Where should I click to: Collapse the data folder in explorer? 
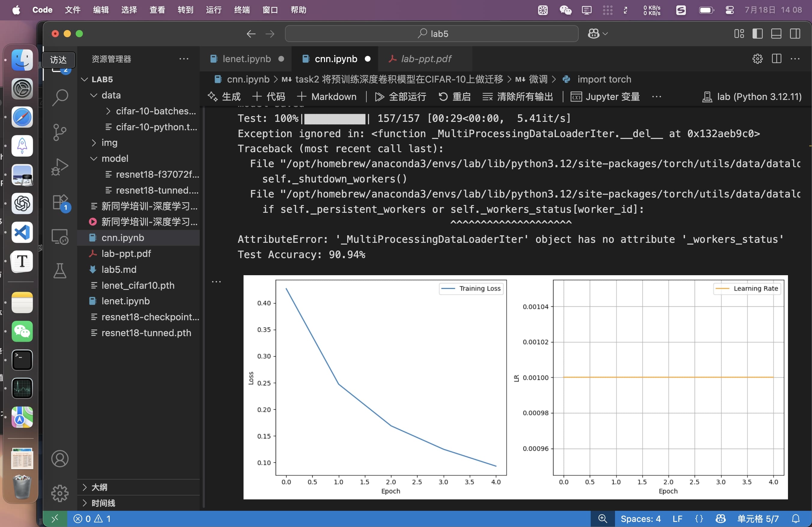tap(111, 95)
